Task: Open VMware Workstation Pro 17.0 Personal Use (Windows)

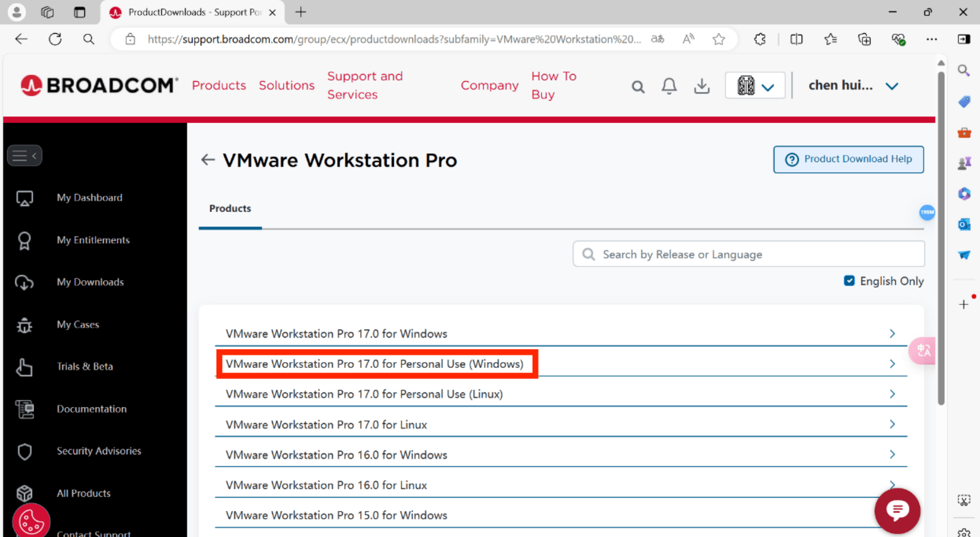Action: click(x=374, y=364)
